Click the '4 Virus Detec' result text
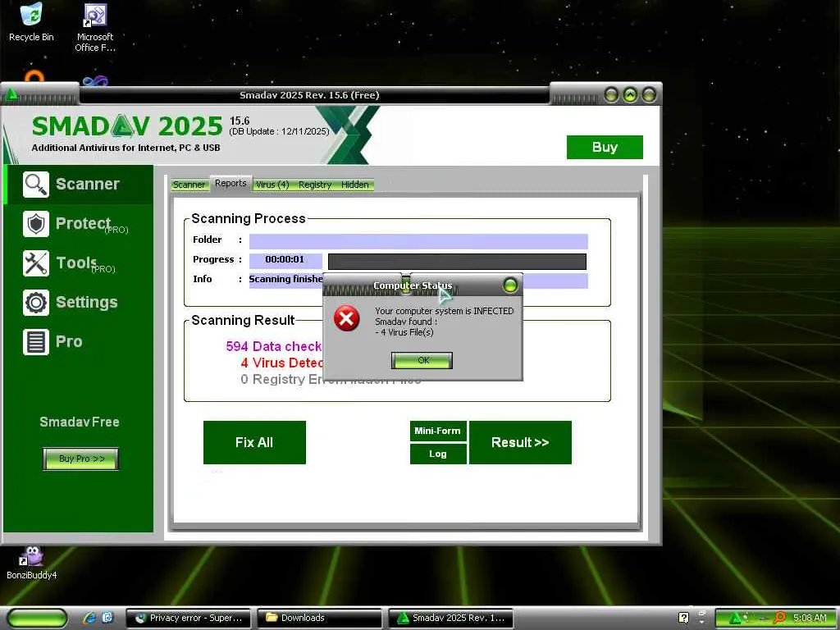The height and width of the screenshot is (630, 840). (282, 363)
